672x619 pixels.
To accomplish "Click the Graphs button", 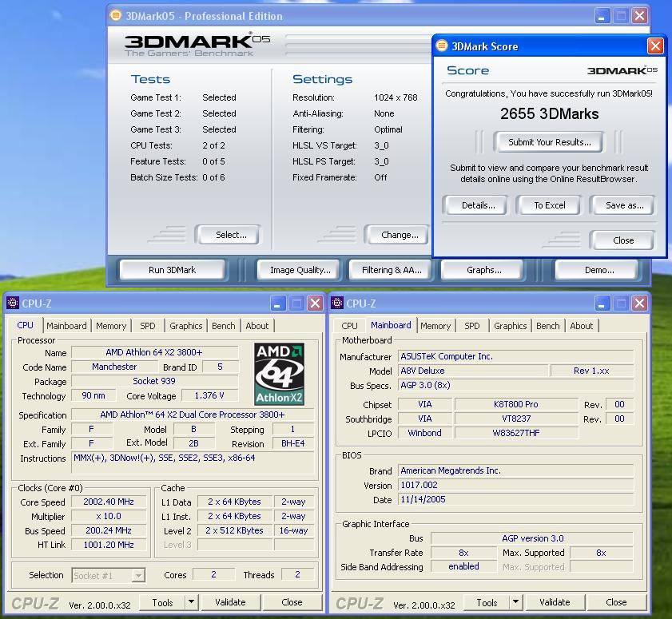I will (x=484, y=270).
